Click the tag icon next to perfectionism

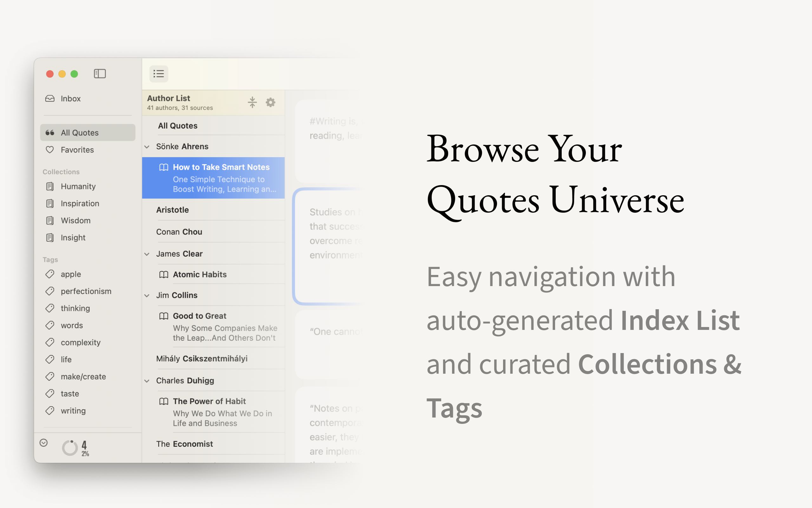[x=50, y=291]
